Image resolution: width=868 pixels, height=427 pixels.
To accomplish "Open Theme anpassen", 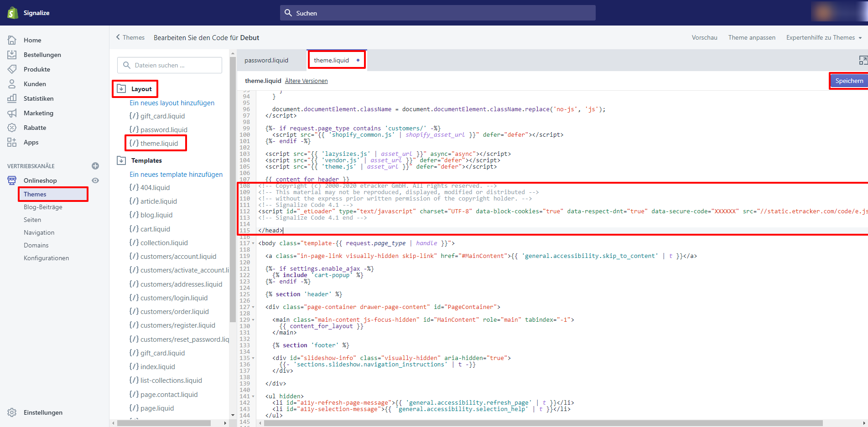I will 752,37.
